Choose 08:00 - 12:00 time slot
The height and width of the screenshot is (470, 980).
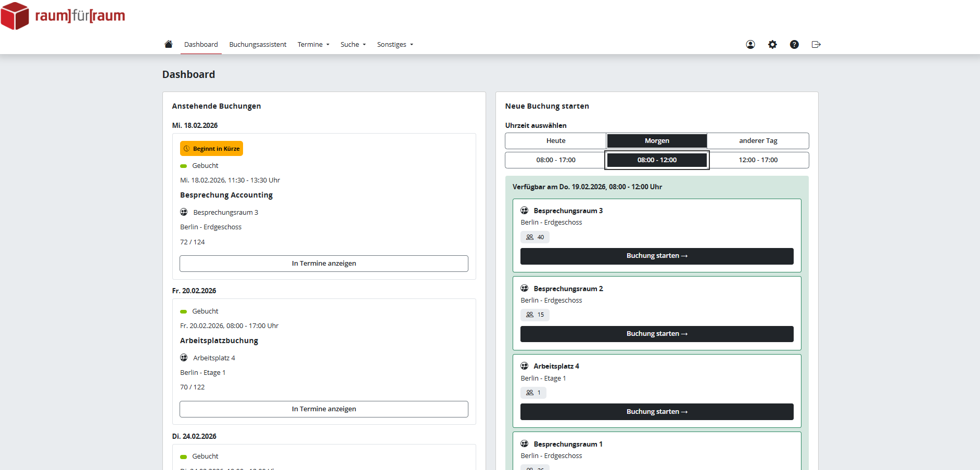[657, 160]
